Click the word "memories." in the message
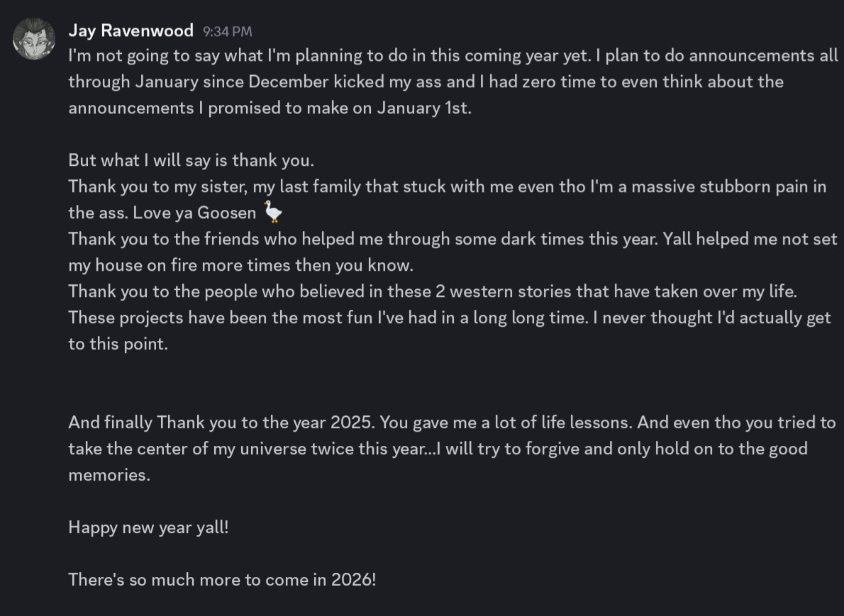The height and width of the screenshot is (616, 844). (x=109, y=475)
